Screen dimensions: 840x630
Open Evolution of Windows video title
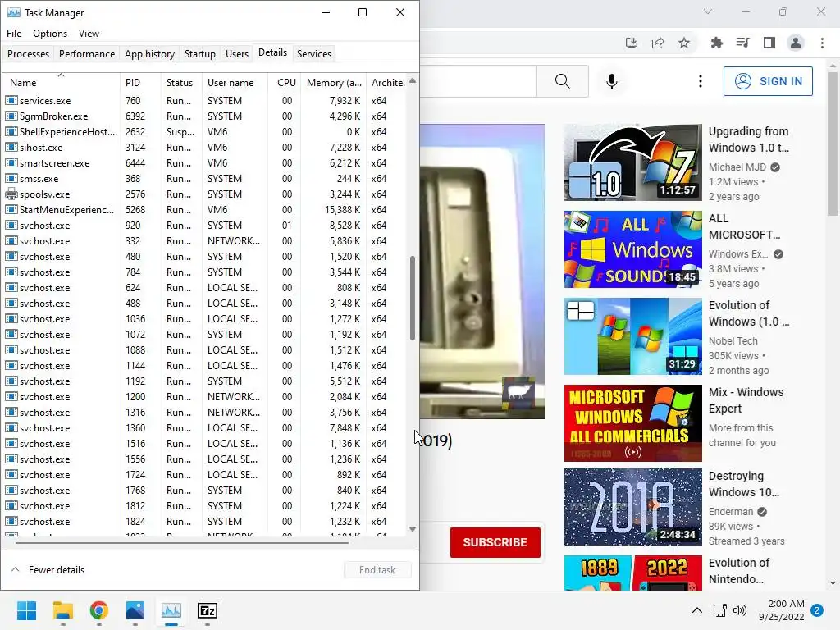[748, 313]
